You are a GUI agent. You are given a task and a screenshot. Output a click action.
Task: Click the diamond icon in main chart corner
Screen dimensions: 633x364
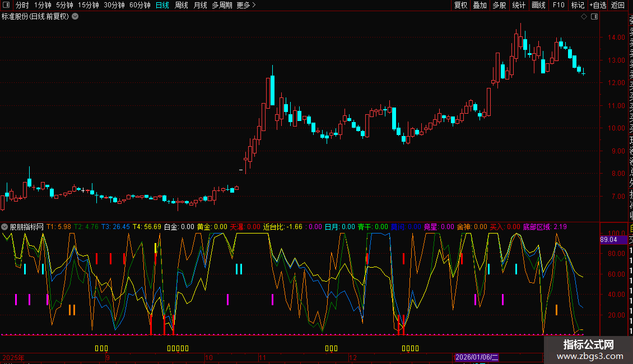pos(584,17)
